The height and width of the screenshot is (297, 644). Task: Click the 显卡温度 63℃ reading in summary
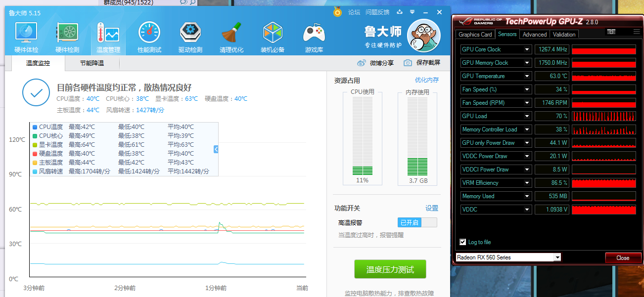(176, 99)
